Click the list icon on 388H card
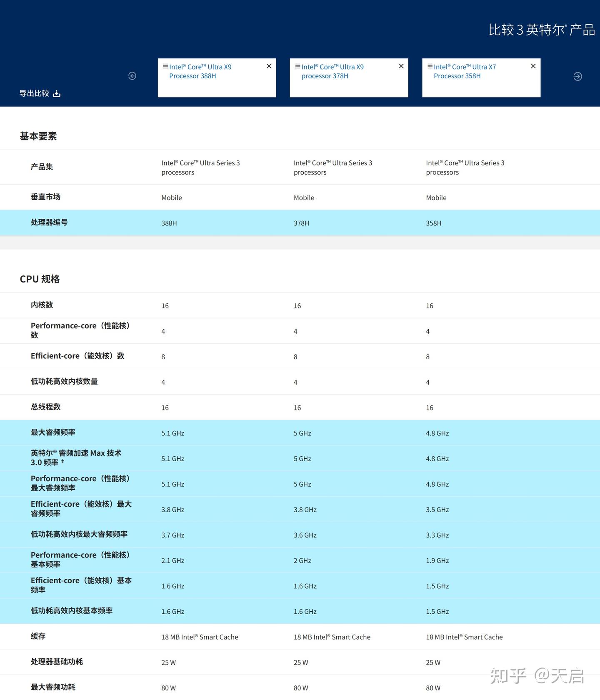The image size is (600, 700). [165, 66]
